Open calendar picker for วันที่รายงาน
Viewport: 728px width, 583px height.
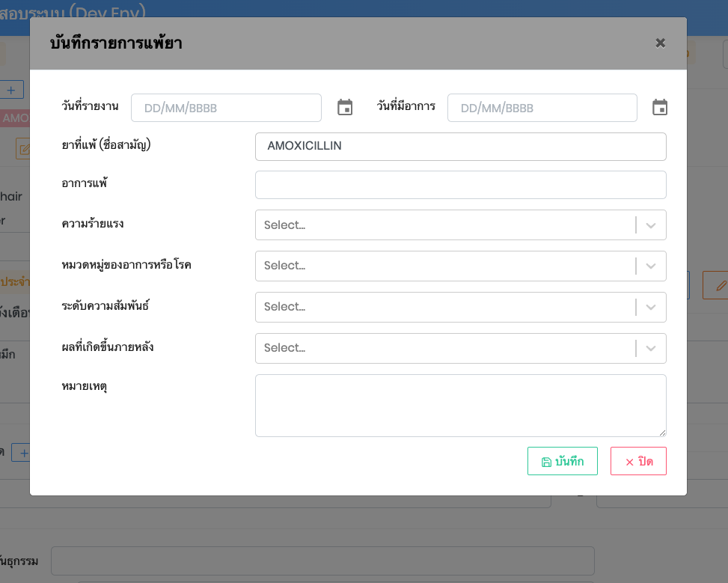[345, 108]
